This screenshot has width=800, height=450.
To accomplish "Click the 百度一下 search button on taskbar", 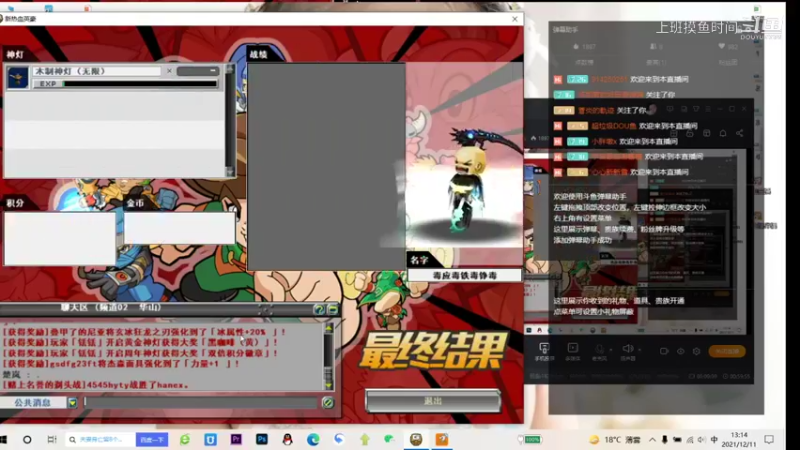I will [152, 439].
